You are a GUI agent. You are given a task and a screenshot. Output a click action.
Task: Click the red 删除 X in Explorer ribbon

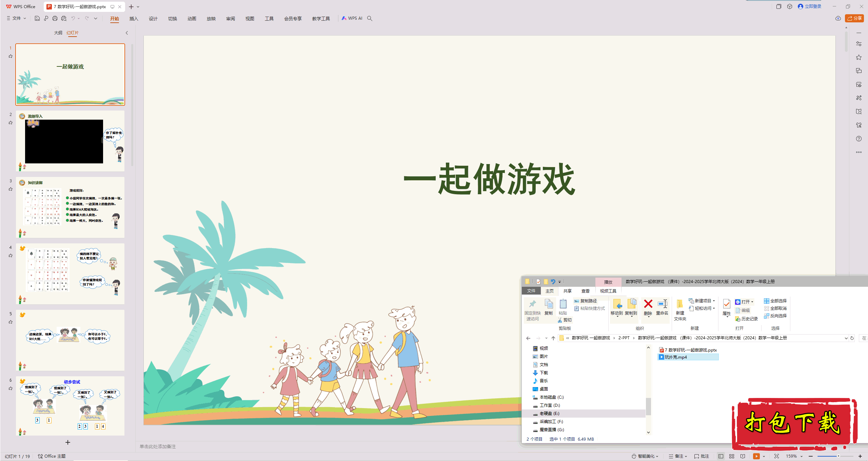(x=648, y=307)
